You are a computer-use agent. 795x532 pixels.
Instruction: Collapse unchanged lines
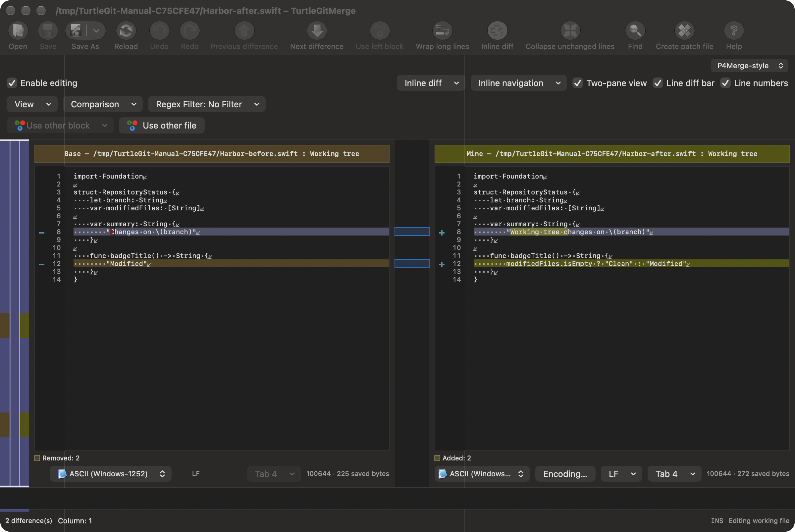coord(570,30)
